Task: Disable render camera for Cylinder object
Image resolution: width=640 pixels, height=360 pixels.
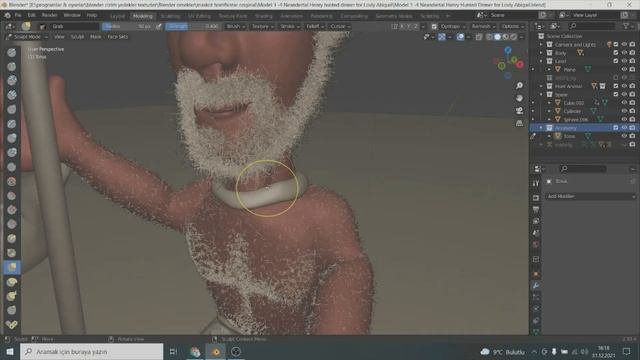Action: point(632,111)
